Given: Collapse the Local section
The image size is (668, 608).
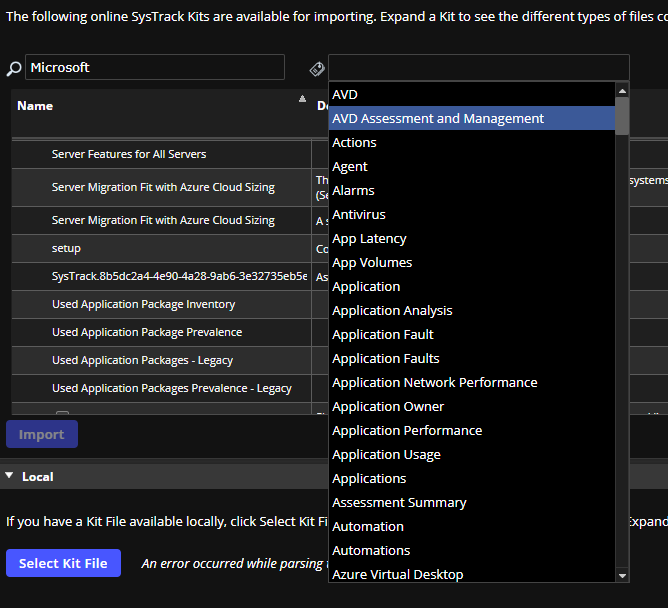Looking at the screenshot, I should click(10, 477).
